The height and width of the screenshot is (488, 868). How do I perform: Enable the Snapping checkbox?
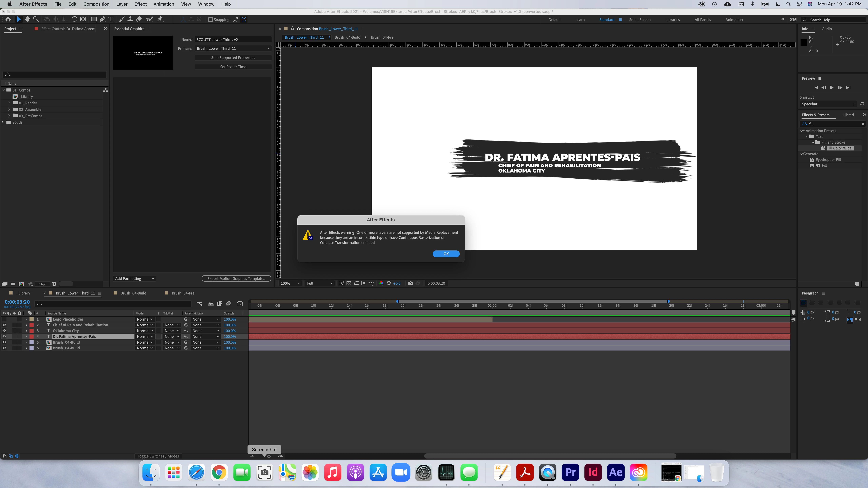pos(211,19)
